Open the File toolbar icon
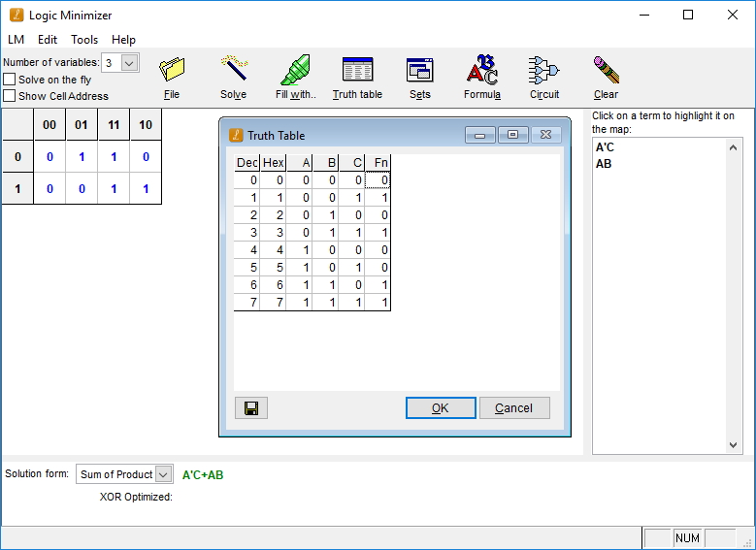 click(x=172, y=78)
